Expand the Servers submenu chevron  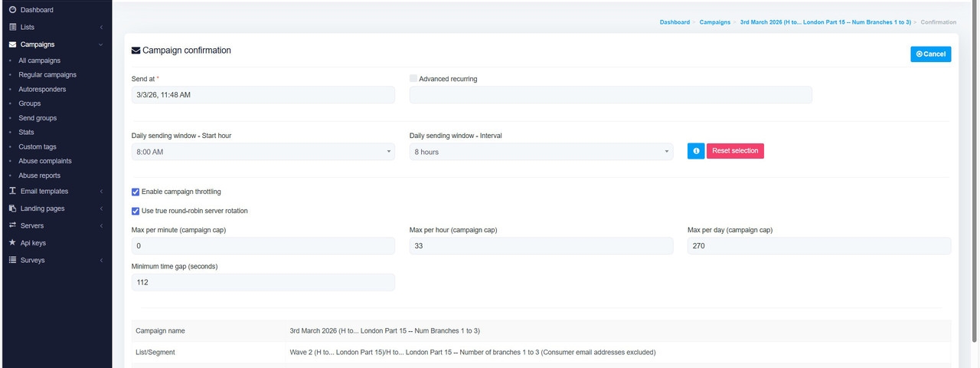point(101,225)
